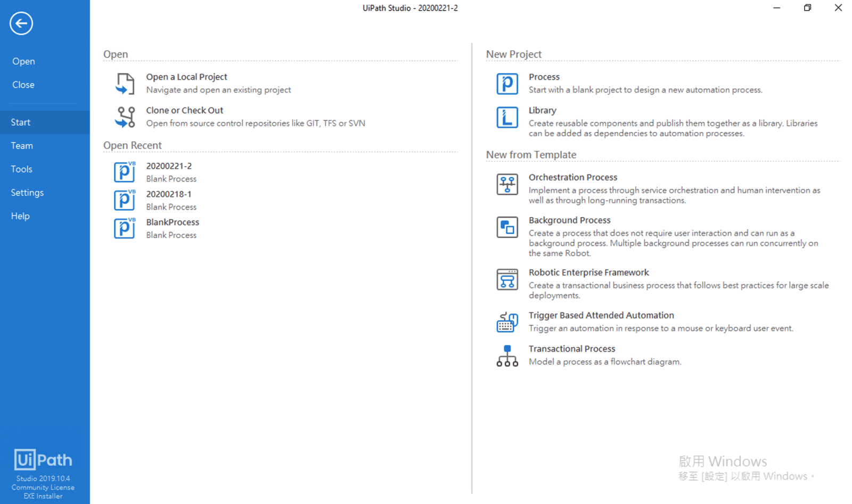Click 'Implement a process through service orchestration' text
This screenshot has height=504, width=852.
coord(674,195)
